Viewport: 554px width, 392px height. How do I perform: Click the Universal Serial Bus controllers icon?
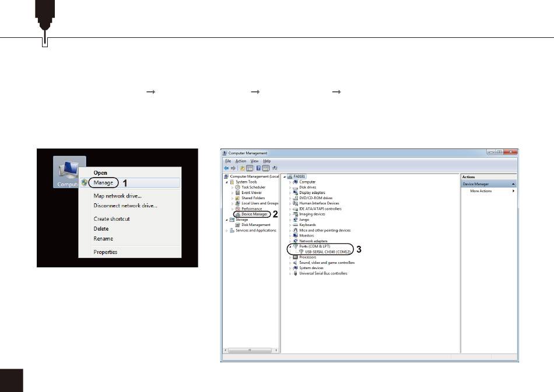click(296, 273)
